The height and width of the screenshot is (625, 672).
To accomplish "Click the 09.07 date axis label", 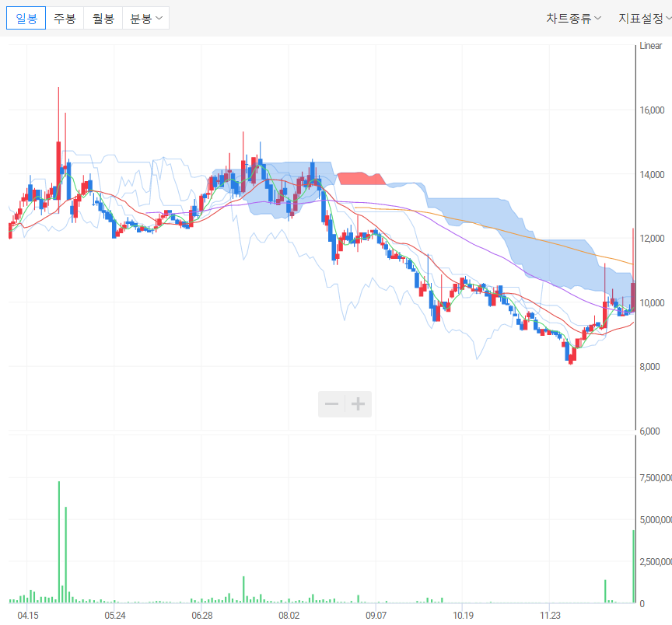I will pos(376,616).
